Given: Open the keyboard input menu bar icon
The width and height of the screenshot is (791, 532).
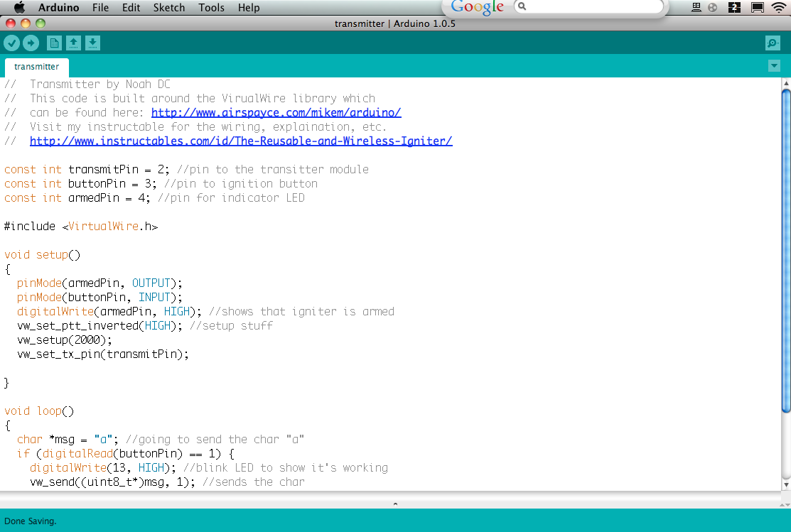Looking at the screenshot, I should 696,7.
